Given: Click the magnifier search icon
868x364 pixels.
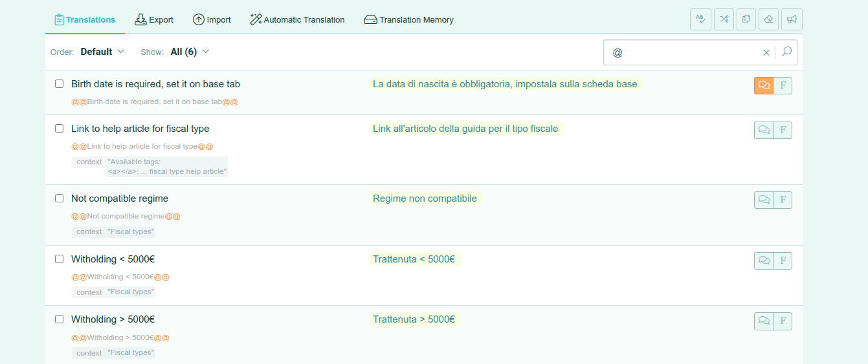Looking at the screenshot, I should (786, 52).
